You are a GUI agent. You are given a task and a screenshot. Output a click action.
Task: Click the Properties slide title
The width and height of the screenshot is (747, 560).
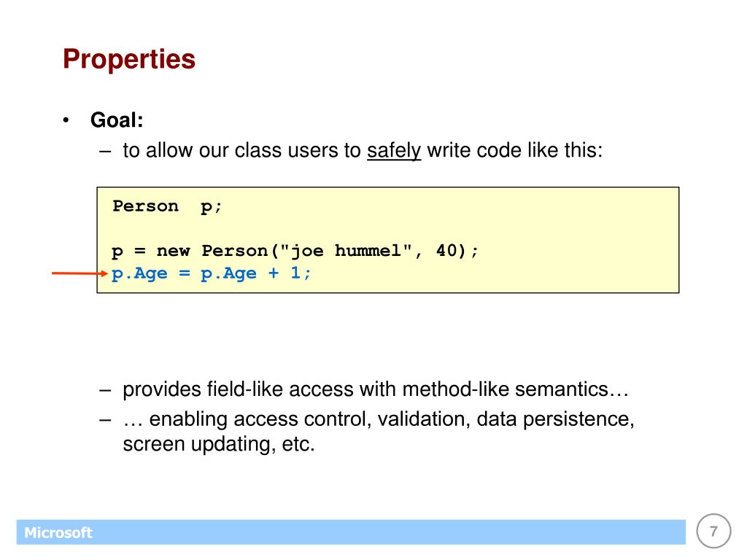[129, 59]
